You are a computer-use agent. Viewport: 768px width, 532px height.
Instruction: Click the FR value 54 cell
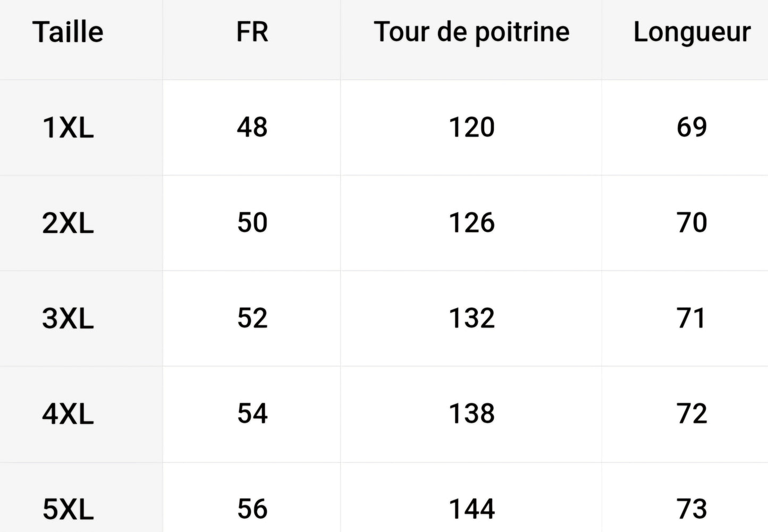click(252, 413)
